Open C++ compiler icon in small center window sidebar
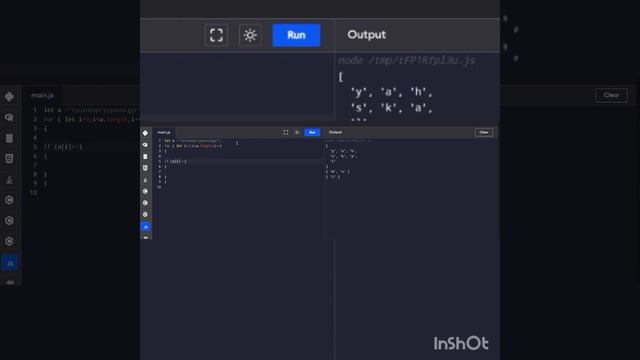 [145, 203]
